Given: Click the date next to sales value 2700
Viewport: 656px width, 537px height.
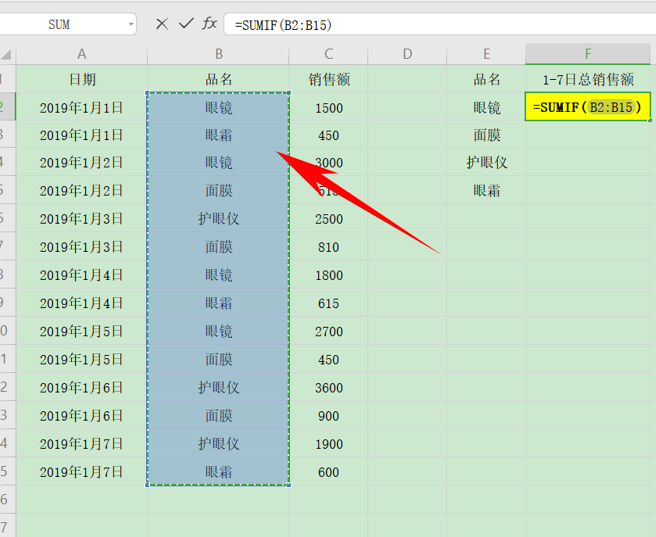Looking at the screenshot, I should coord(82,331).
